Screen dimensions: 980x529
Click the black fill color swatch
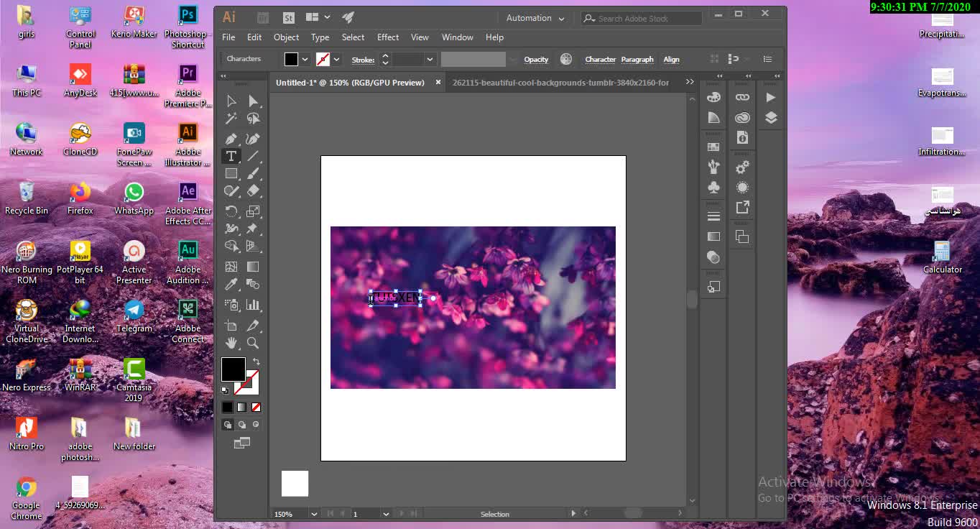[233, 369]
